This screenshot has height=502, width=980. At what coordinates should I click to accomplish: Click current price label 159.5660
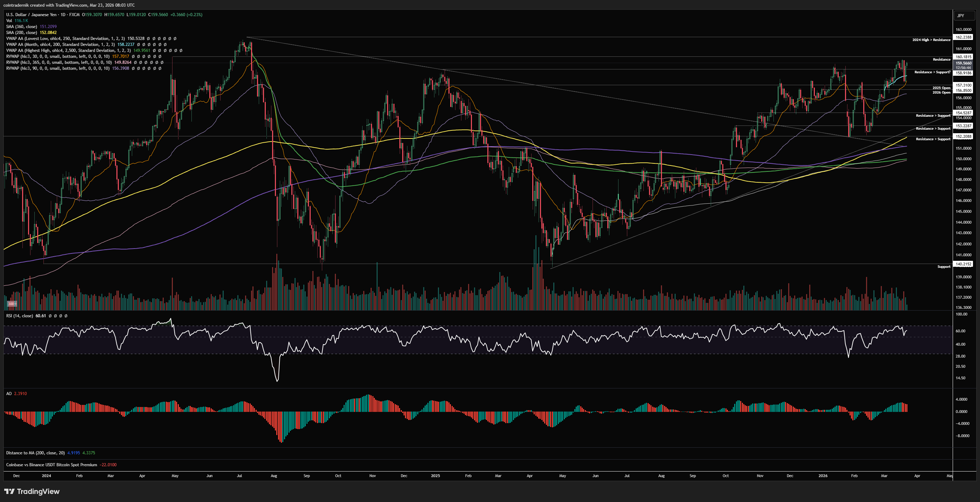tap(963, 63)
